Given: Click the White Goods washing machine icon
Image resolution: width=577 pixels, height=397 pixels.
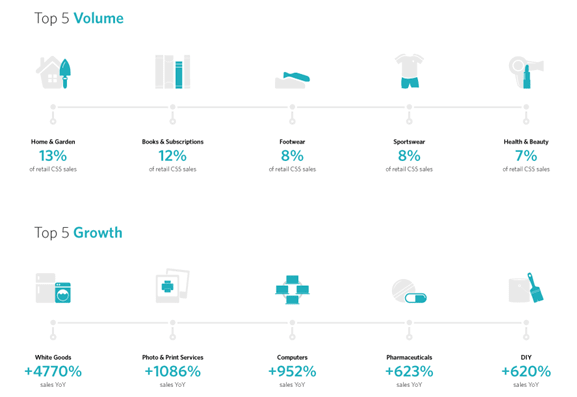Looking at the screenshot, I should (x=53, y=288).
